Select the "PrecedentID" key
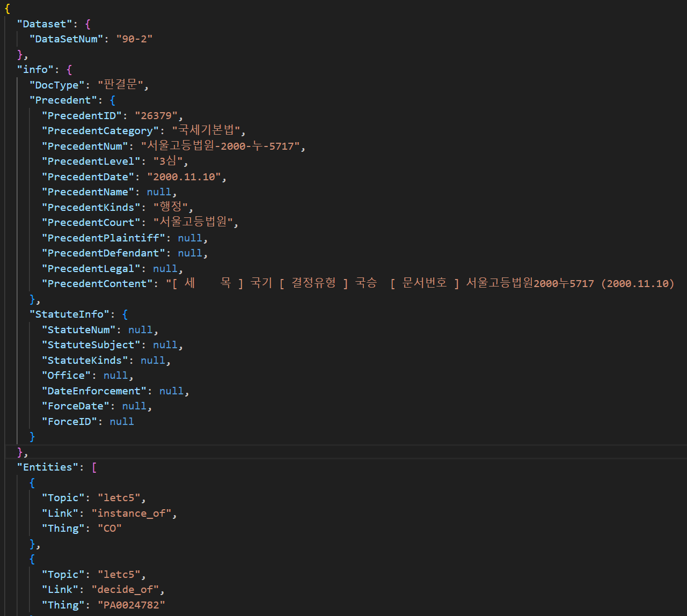This screenshot has height=616, width=687. pos(82,116)
